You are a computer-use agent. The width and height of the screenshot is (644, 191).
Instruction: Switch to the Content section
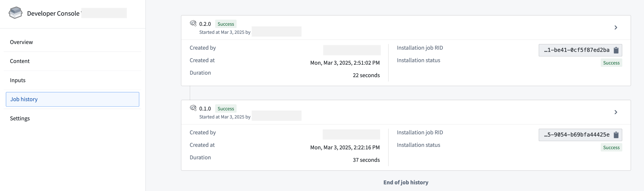point(20,61)
